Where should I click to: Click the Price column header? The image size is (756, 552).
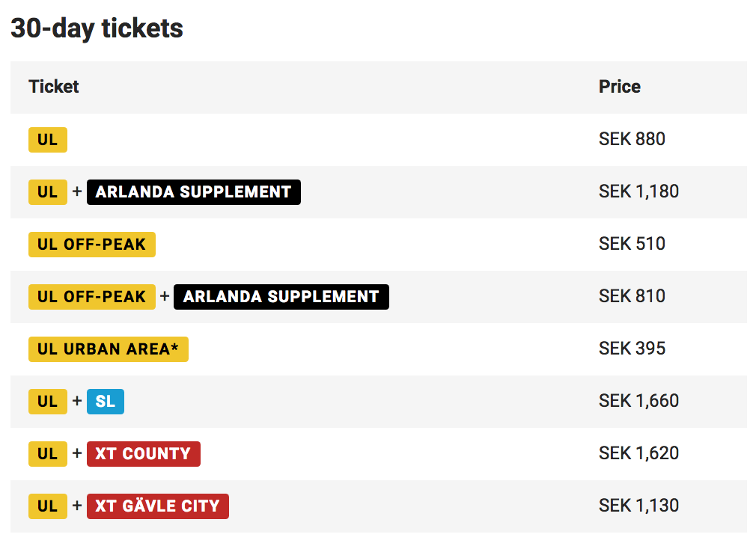coord(619,87)
